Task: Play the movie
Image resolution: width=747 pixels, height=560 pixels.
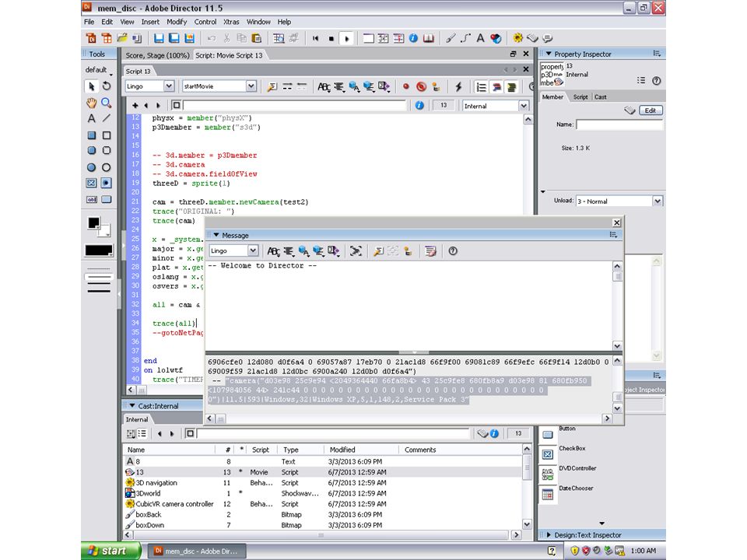Action: [x=347, y=39]
